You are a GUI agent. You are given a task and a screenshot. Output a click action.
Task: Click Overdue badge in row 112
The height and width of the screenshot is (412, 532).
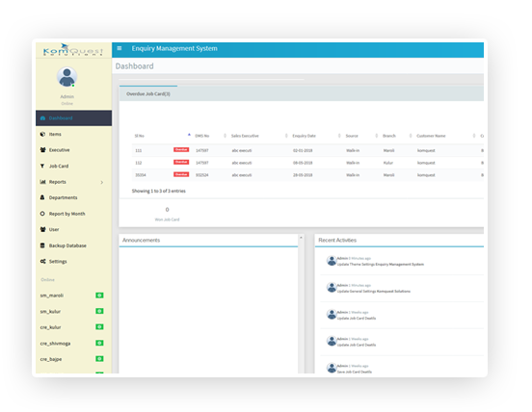pos(181,162)
